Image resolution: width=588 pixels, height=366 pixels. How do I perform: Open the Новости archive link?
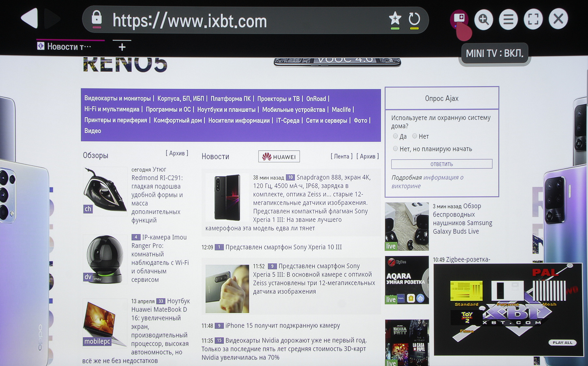tap(368, 156)
